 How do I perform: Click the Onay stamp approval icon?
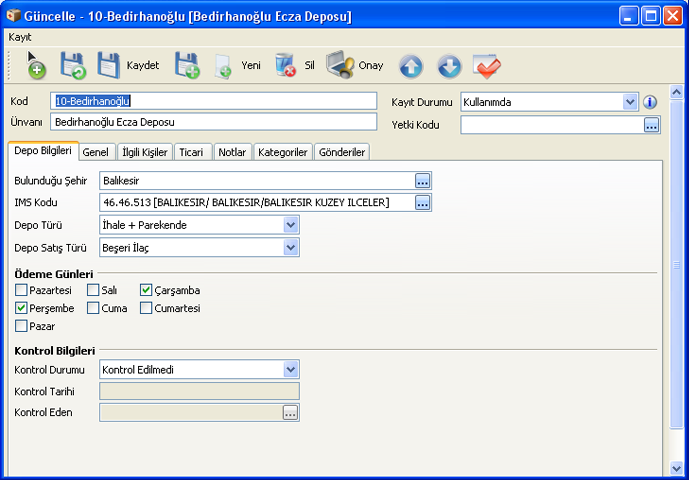pos(340,65)
